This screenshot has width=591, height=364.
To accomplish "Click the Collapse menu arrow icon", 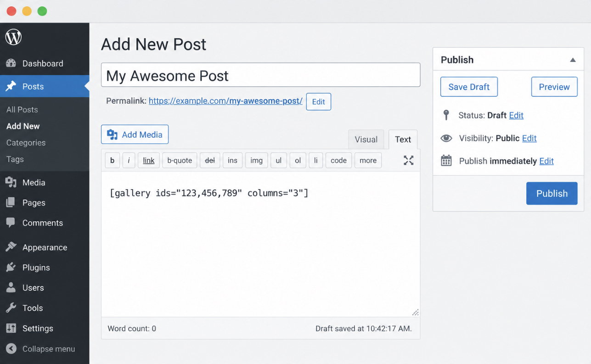I will point(11,348).
